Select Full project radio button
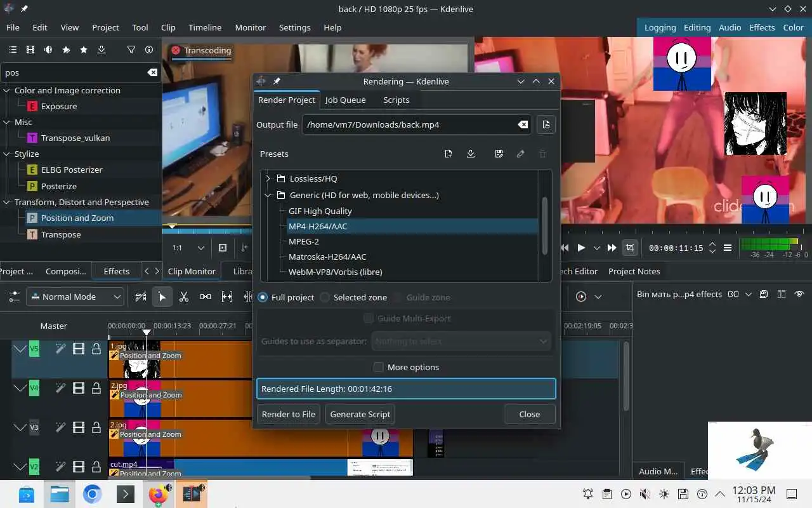The image size is (812, 508). click(263, 297)
